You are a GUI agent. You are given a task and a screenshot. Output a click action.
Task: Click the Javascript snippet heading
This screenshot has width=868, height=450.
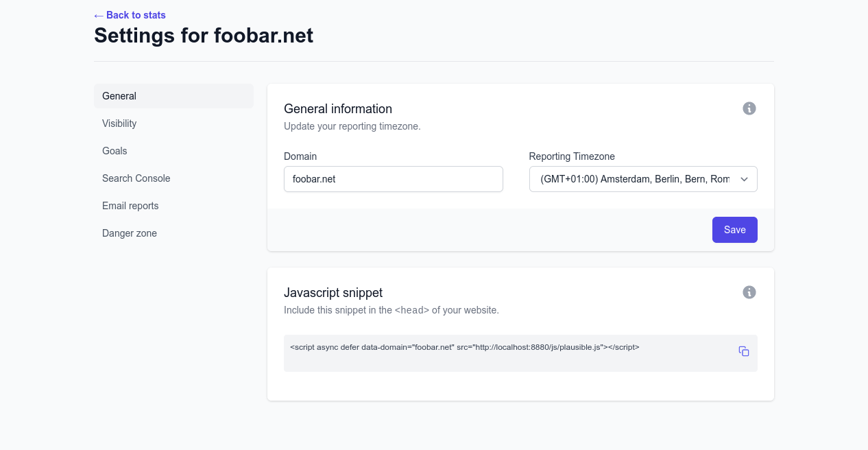click(x=333, y=292)
